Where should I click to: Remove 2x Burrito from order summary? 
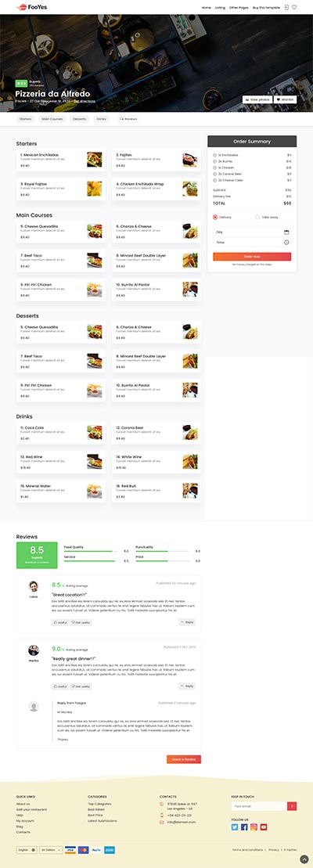(214, 161)
